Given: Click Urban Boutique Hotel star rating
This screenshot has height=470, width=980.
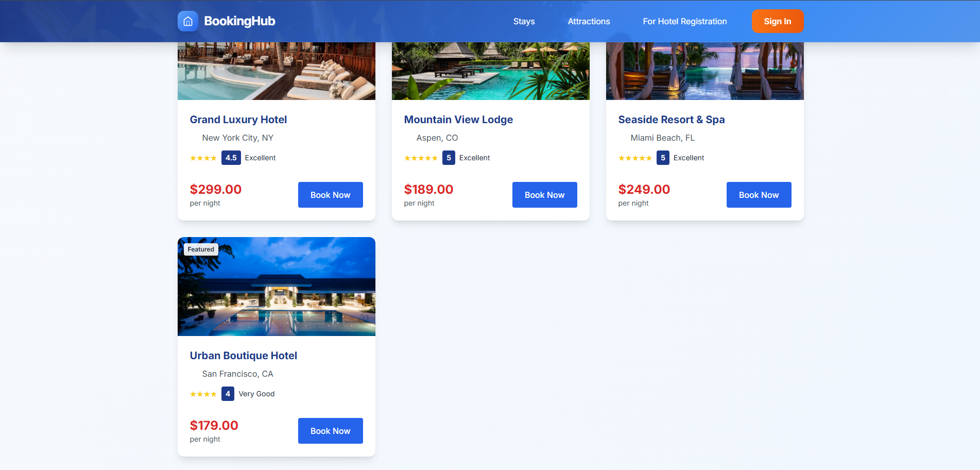Looking at the screenshot, I should 203,394.
